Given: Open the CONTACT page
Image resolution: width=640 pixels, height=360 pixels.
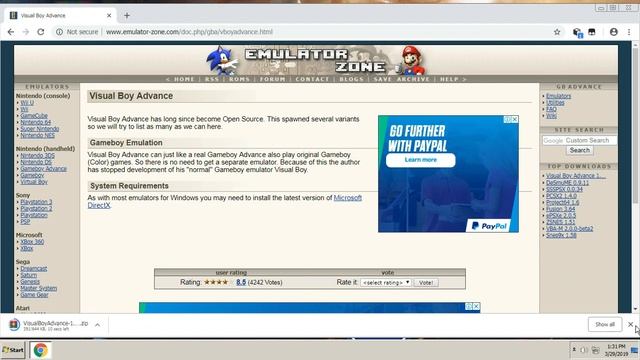Looking at the screenshot, I should pos(312,79).
